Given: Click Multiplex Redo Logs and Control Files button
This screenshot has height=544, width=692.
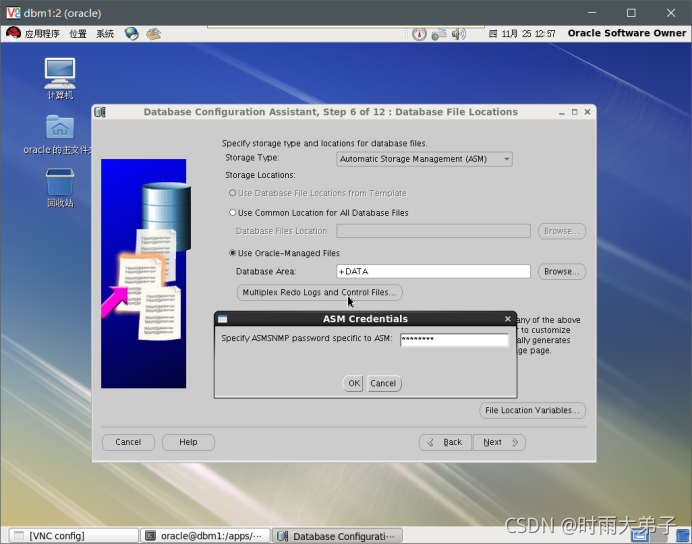Looking at the screenshot, I should 319,292.
